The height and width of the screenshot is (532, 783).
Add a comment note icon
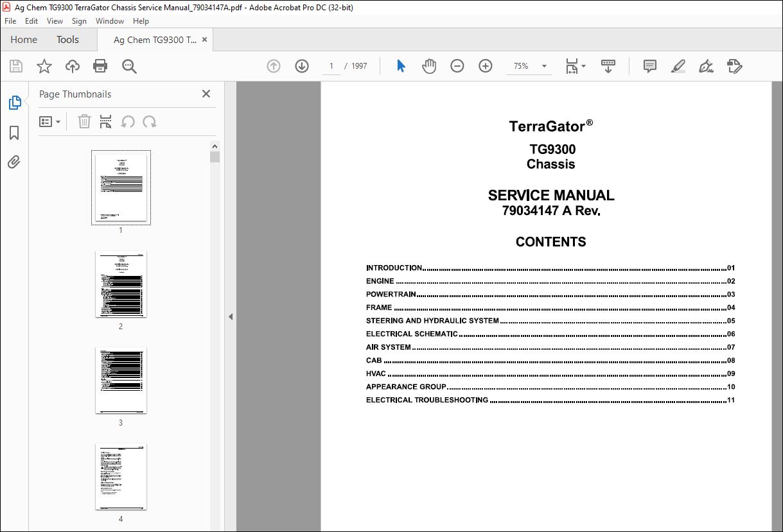pos(650,66)
